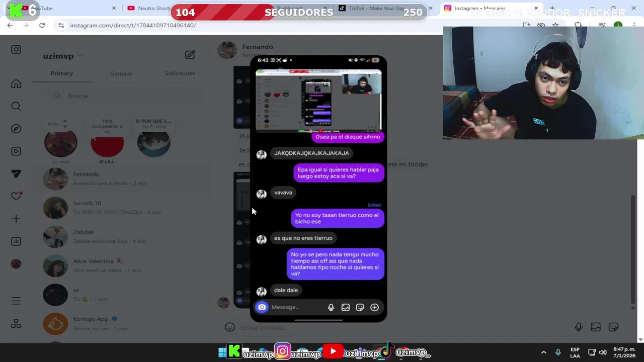
Task: Open the Solicitudes requests tab
Action: click(180, 73)
